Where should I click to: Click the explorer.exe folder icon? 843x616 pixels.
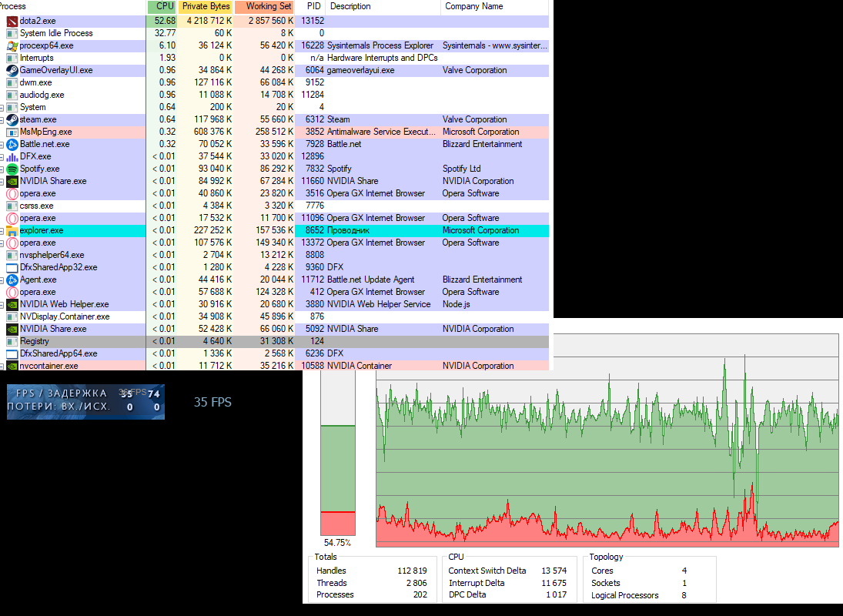[12, 230]
